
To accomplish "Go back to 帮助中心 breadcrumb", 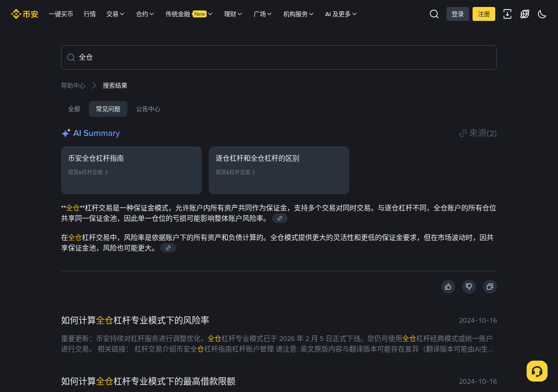I will (x=73, y=85).
